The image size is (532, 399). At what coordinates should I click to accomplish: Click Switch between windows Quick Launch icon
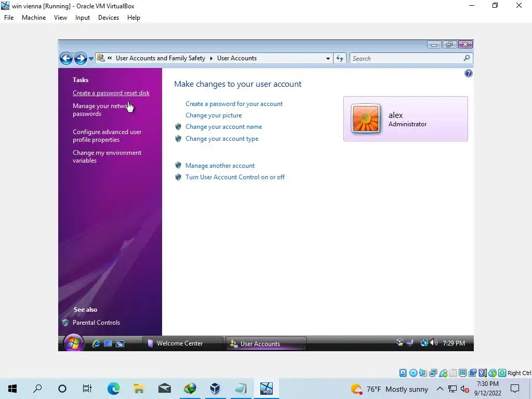[x=120, y=343]
